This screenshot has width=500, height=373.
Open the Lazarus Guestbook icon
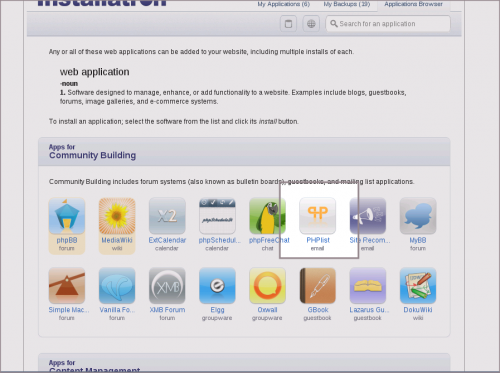click(368, 286)
